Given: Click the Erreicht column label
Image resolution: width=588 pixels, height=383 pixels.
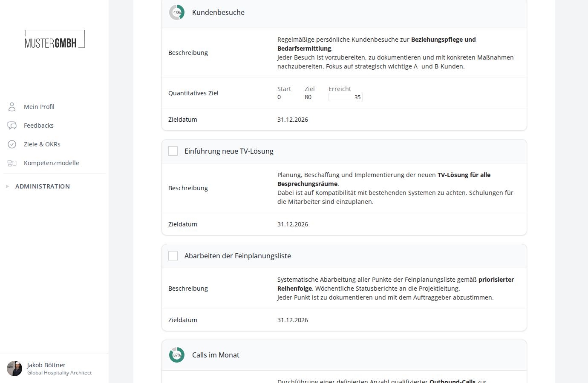Looking at the screenshot, I should (x=340, y=89).
